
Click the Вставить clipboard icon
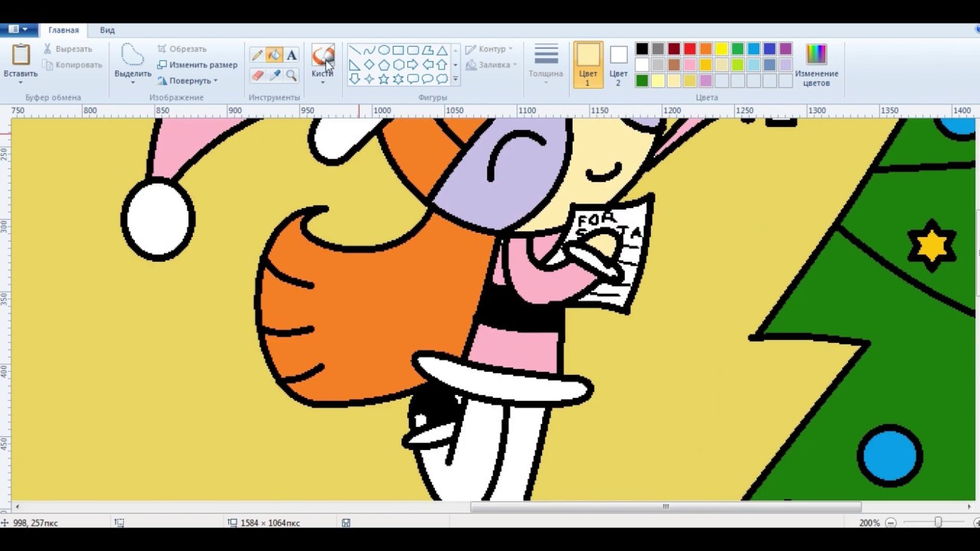(x=21, y=55)
